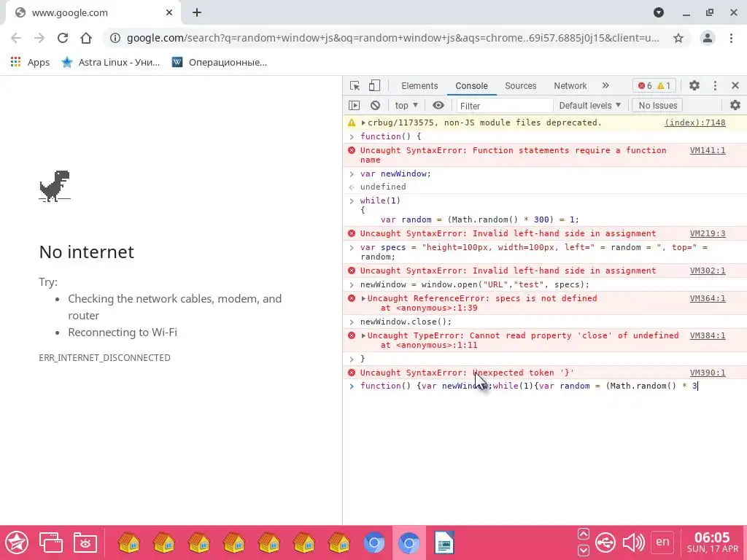This screenshot has width=747, height=560.
Task: Click the inspect element picker icon
Action: click(355, 86)
